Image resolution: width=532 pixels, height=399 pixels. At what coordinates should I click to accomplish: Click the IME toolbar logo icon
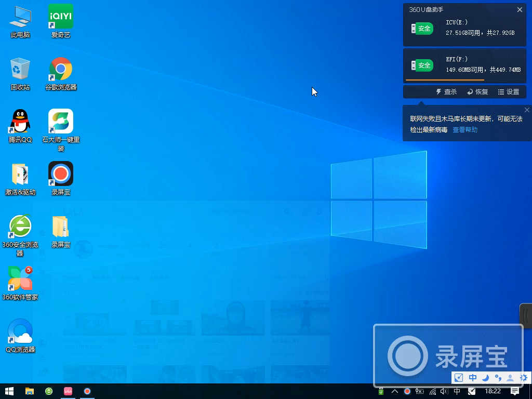(x=459, y=377)
